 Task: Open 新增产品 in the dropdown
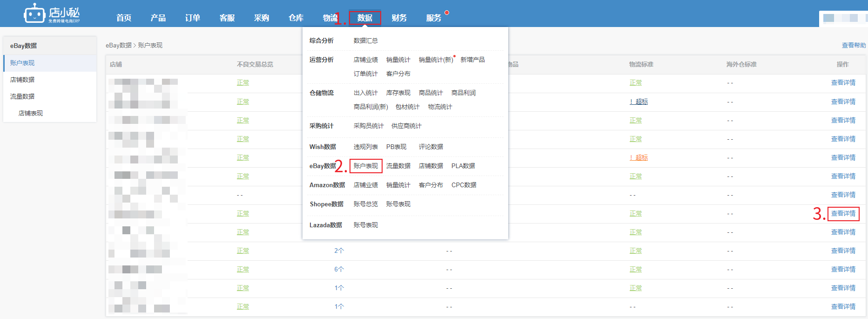click(x=472, y=60)
